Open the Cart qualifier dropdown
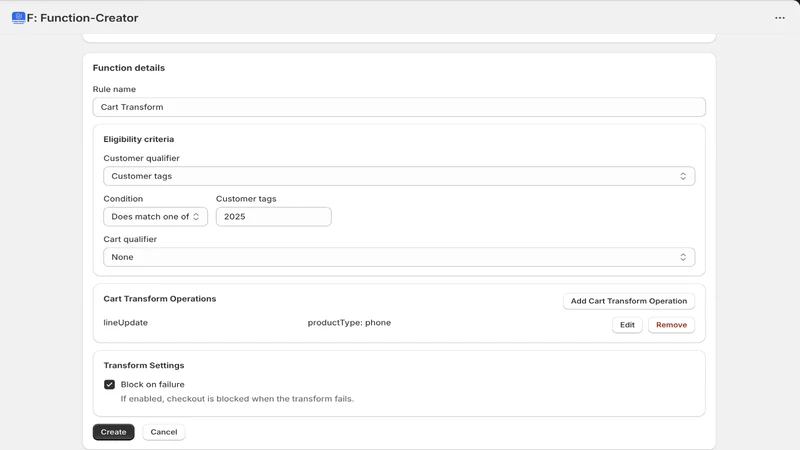800x450 pixels. coord(399,257)
